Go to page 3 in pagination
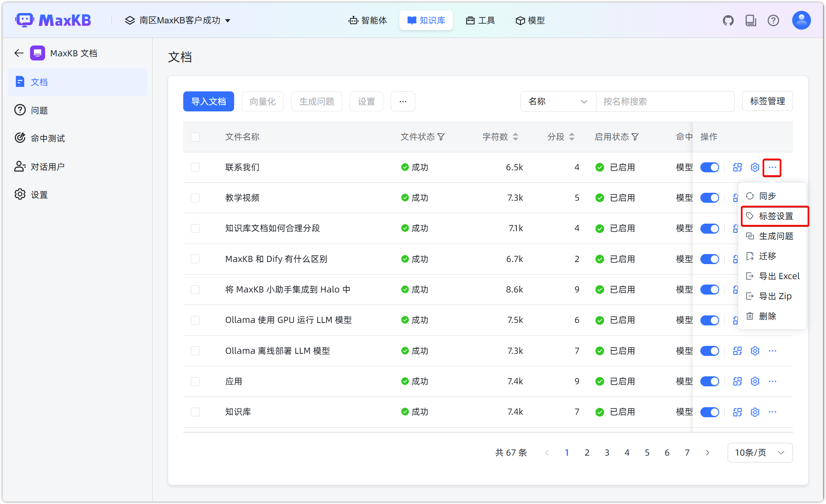This screenshot has width=826, height=504. 607,452
